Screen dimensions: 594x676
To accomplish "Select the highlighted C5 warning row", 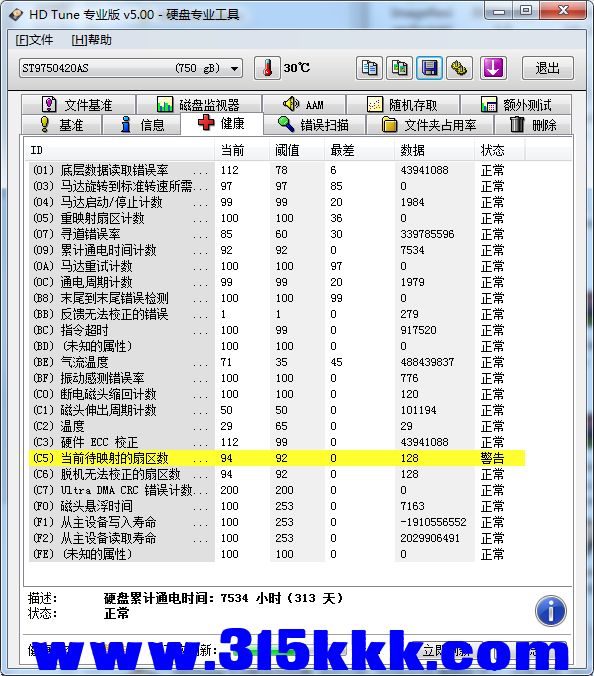I will pyautogui.click(x=277, y=458).
